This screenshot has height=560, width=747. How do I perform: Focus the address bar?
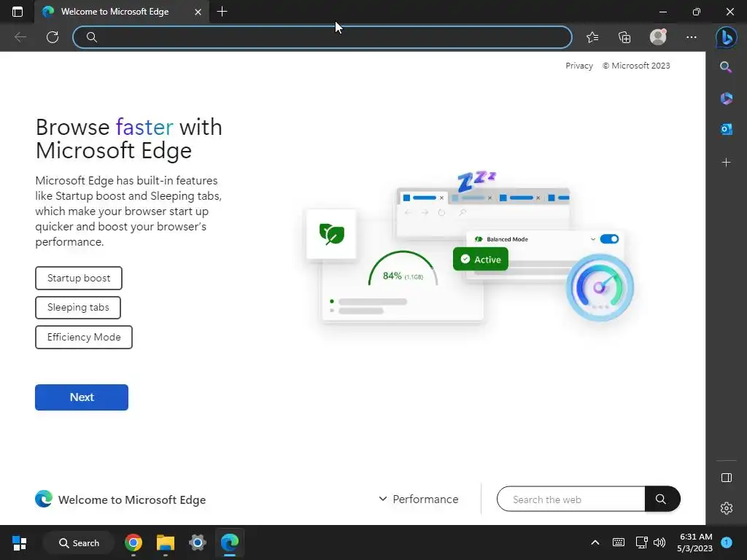322,37
